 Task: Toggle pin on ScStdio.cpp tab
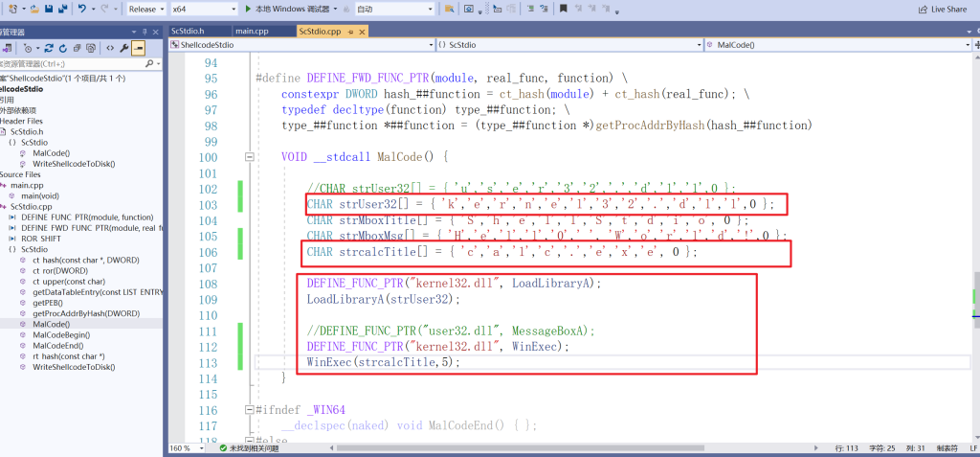pos(350,32)
